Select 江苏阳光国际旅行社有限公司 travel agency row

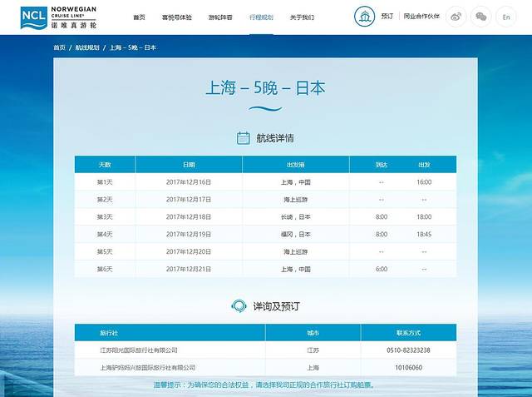(x=139, y=350)
